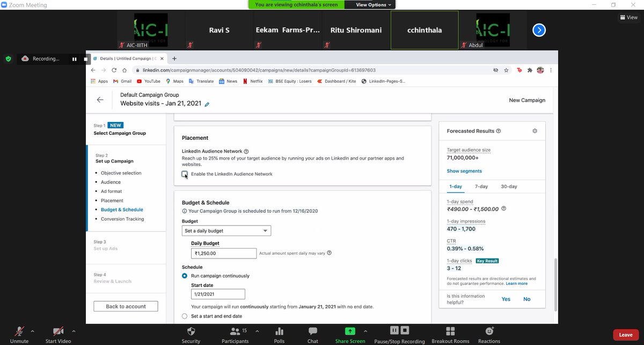Click the Start date field
This screenshot has width=644, height=345.
click(218, 294)
